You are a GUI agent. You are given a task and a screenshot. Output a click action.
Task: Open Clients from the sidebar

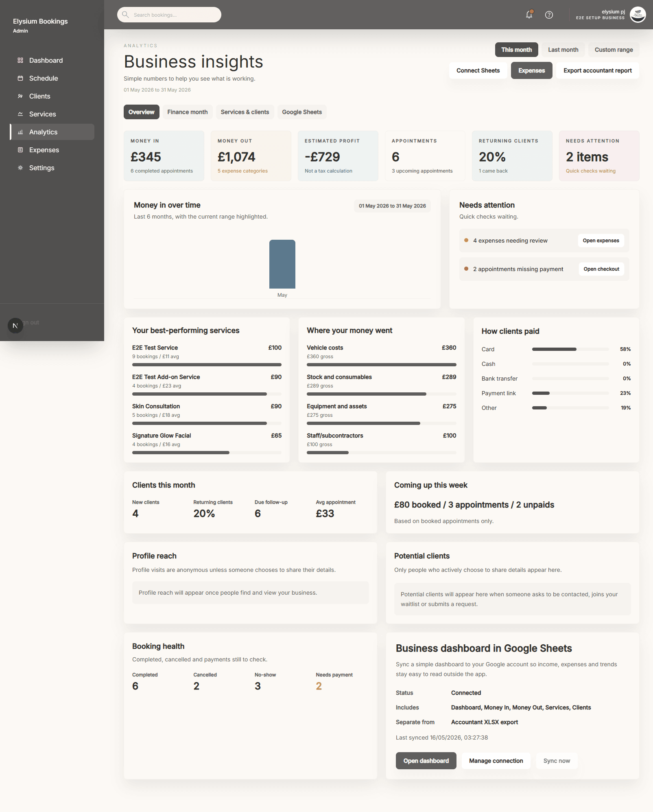52,96
